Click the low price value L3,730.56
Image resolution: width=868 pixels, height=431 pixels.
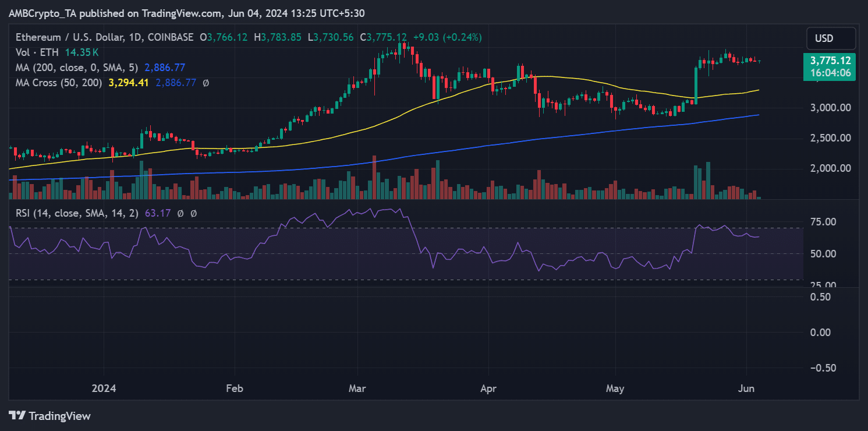[330, 37]
